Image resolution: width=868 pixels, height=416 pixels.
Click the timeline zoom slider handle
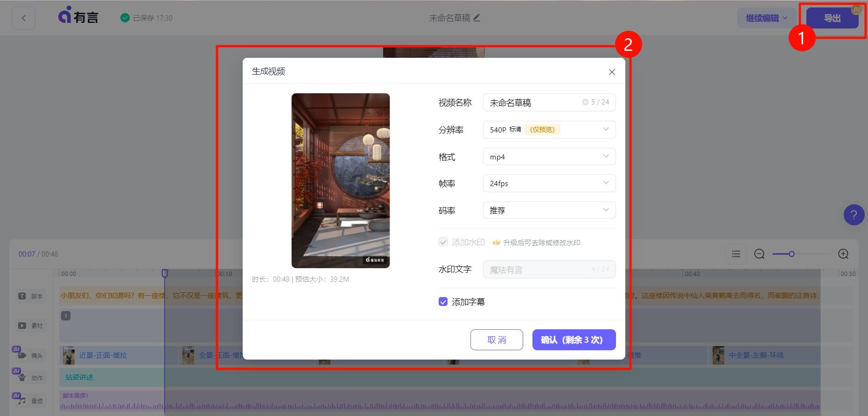[791, 254]
